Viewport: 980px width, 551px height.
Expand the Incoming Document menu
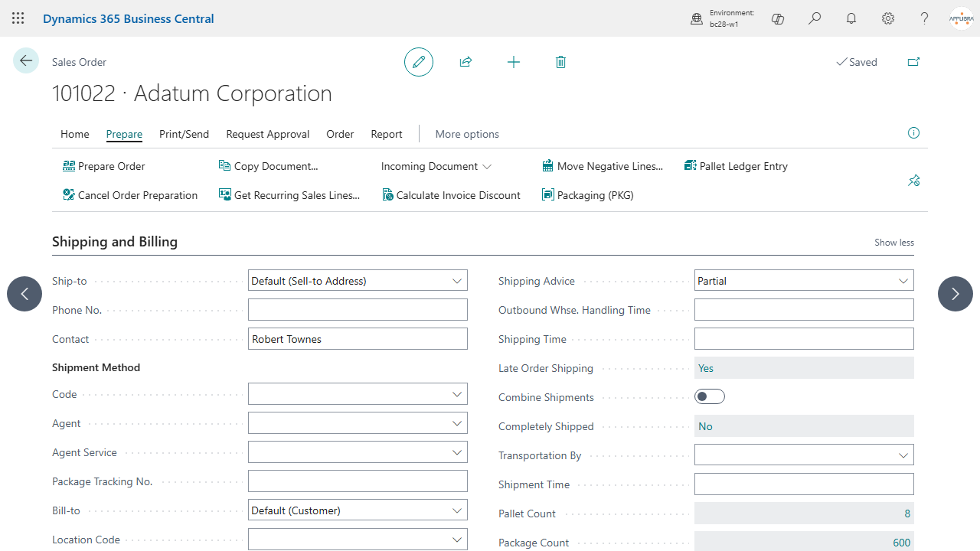436,166
